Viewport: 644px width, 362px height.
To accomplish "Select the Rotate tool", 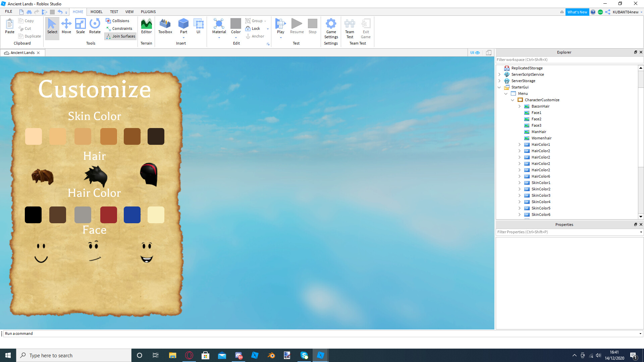I will (95, 26).
